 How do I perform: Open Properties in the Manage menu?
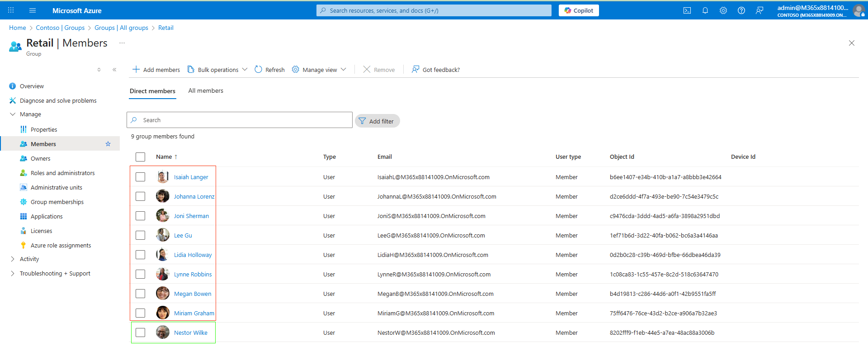44,130
